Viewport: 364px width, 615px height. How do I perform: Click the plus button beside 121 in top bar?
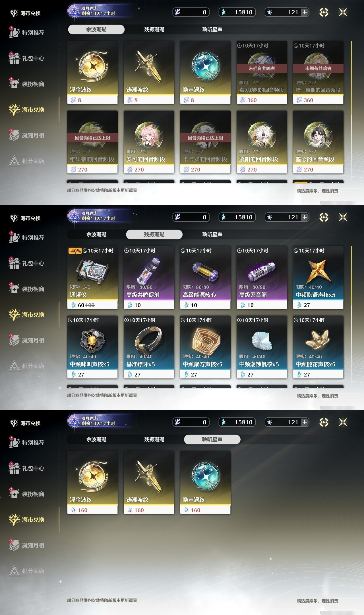[x=305, y=12]
